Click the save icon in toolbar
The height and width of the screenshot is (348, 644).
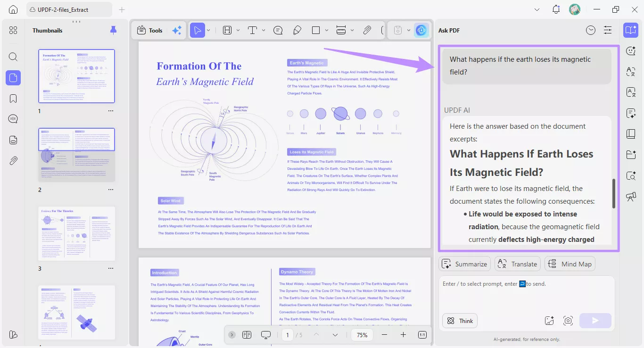(397, 30)
